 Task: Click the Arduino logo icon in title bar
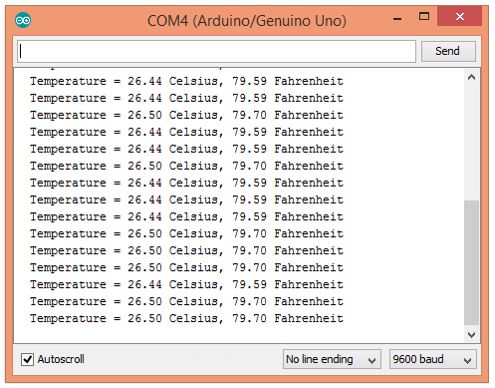pos(23,20)
